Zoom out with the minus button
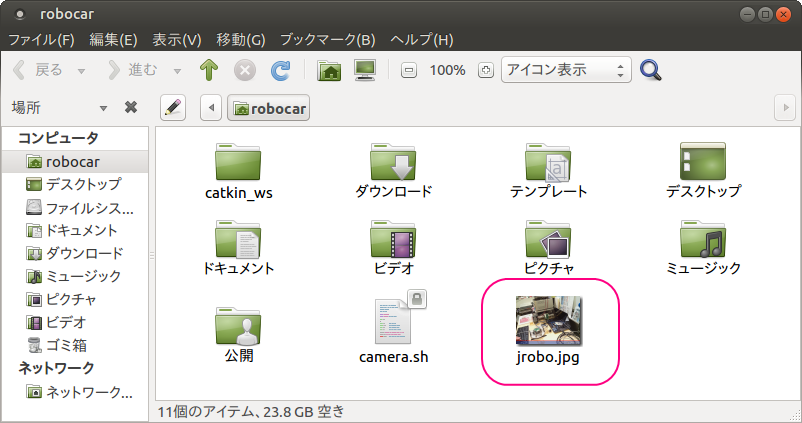The width and height of the screenshot is (802, 423). 408,70
